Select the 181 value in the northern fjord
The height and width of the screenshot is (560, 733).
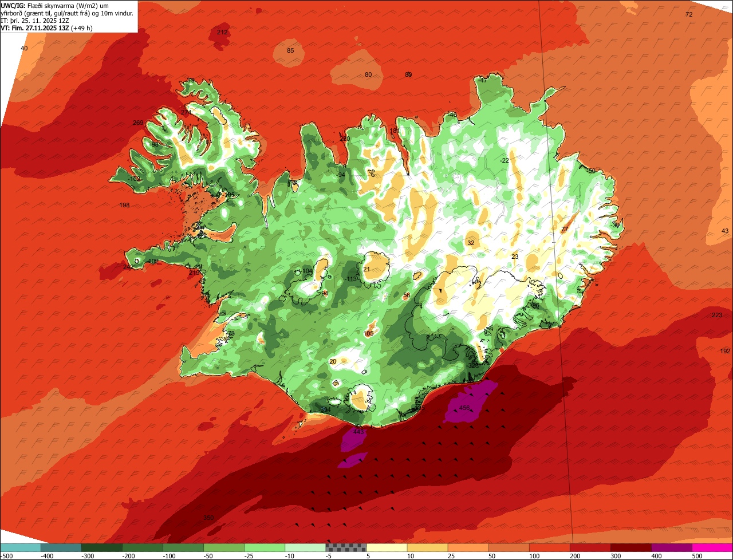click(x=395, y=131)
